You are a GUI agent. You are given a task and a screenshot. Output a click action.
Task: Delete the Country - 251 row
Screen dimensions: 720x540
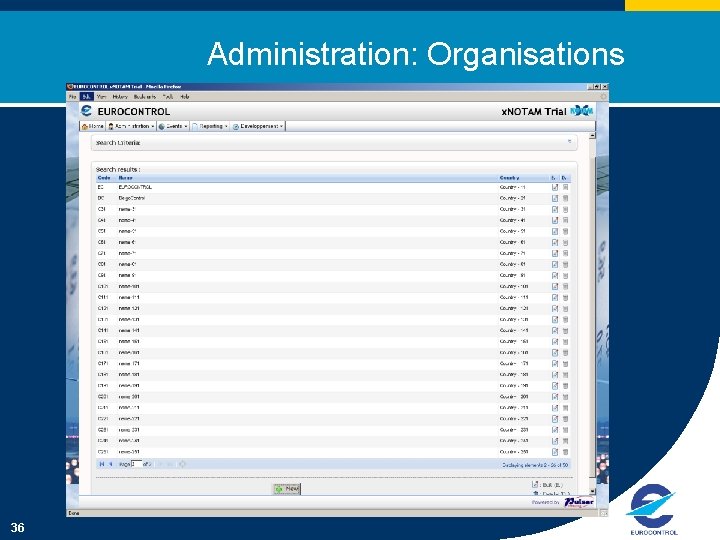point(565,452)
